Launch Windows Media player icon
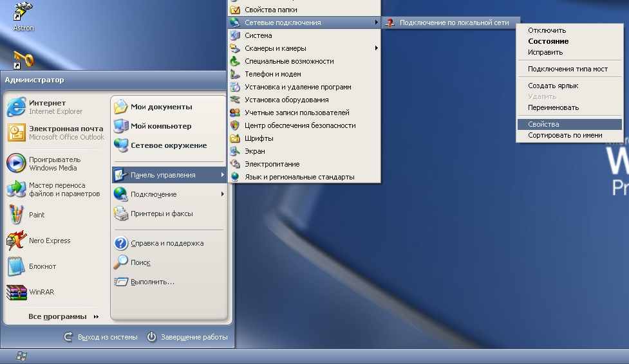The image size is (629, 364). click(17, 163)
